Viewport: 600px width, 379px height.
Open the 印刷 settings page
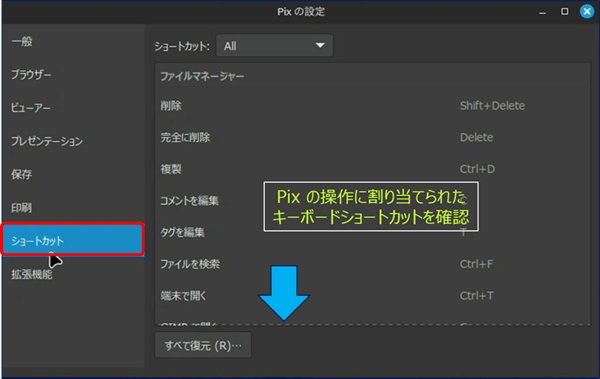click(x=73, y=208)
